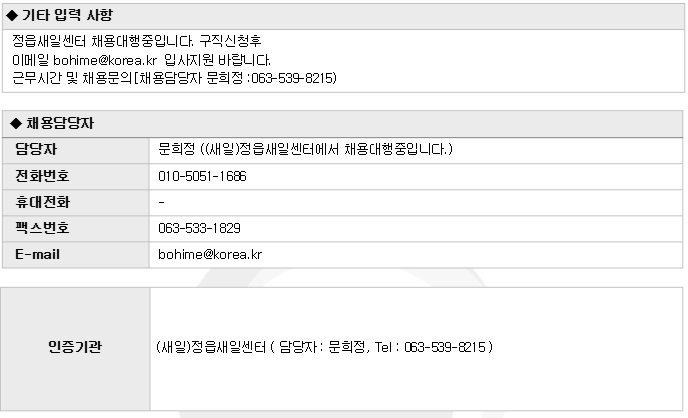Click the (새일)정읍새일센터 certification text
Screen dimensions: 688x418
[211, 347]
